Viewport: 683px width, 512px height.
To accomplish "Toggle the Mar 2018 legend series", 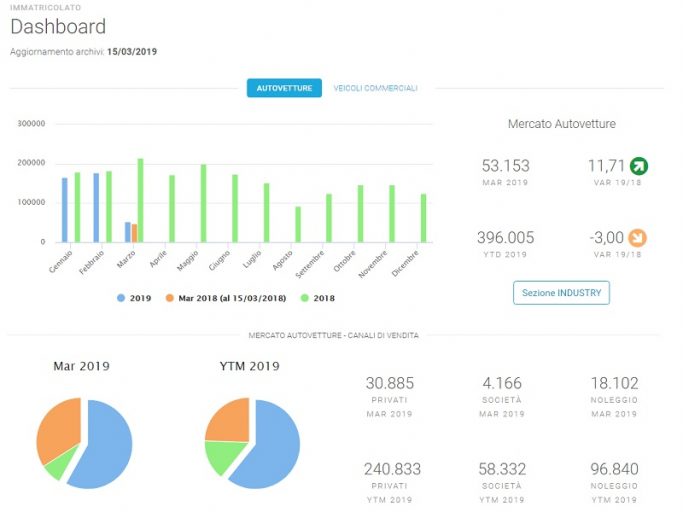I will pyautogui.click(x=226, y=298).
